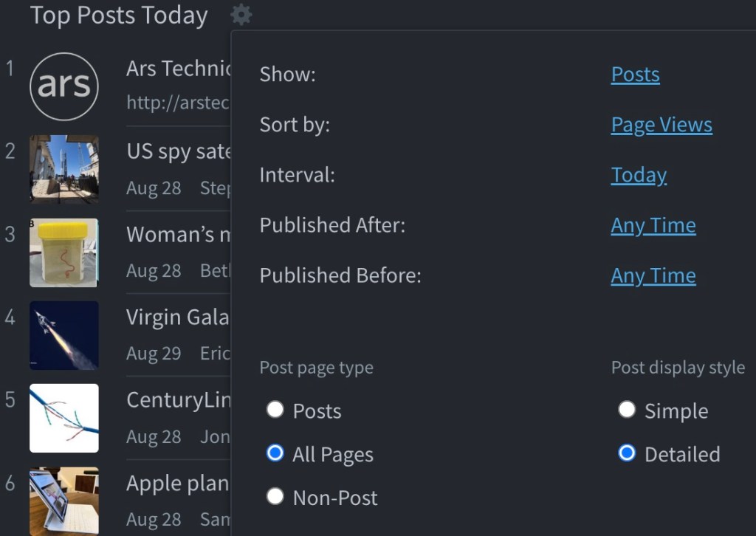
Task: Open the yellow-lid specimen jar thumbnail
Action: point(64,252)
